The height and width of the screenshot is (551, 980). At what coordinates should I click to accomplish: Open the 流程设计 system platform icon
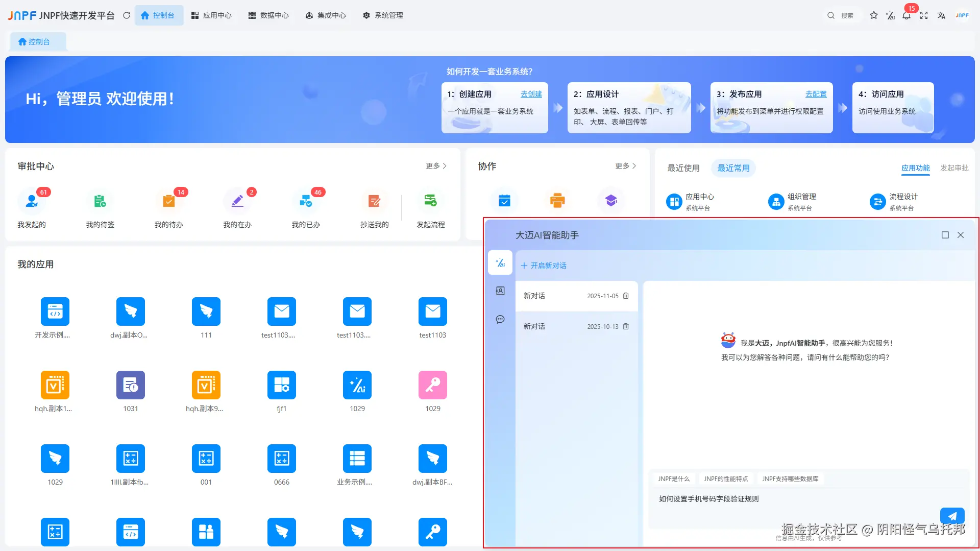(x=877, y=201)
